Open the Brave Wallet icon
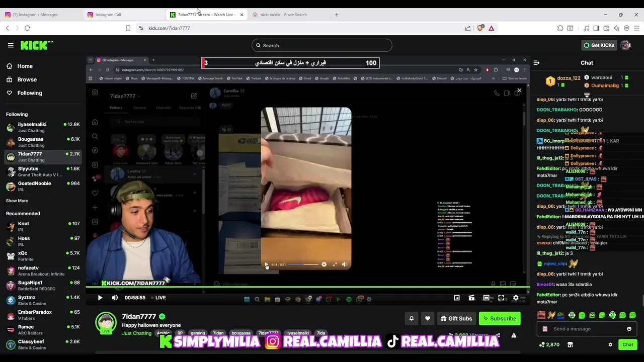Viewport: 644px width, 362px height. 606,28
